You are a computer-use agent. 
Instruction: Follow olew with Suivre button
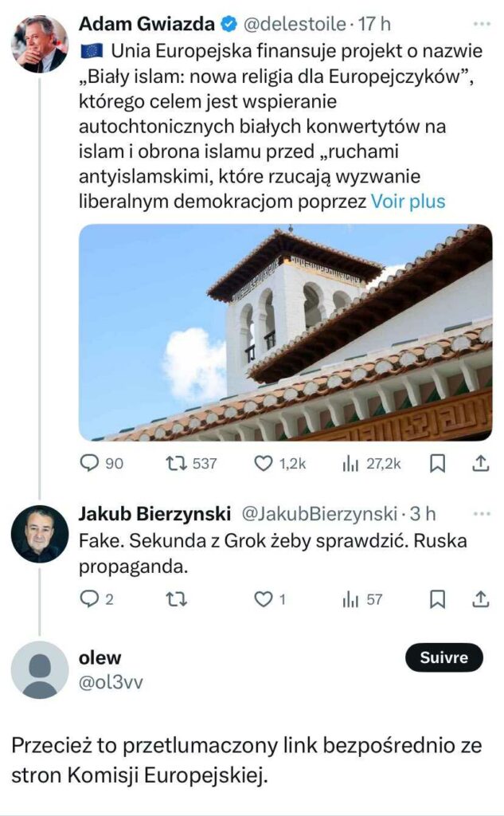[x=444, y=658]
